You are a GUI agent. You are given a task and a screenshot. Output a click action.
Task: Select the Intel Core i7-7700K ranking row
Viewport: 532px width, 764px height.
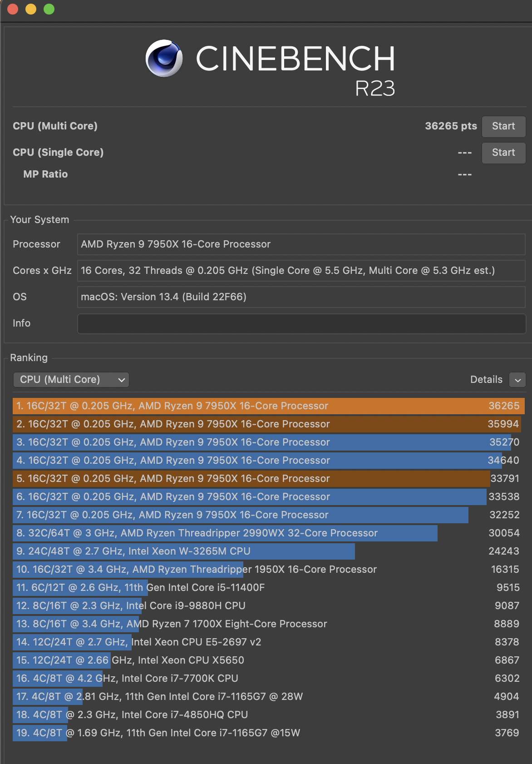[x=269, y=679]
